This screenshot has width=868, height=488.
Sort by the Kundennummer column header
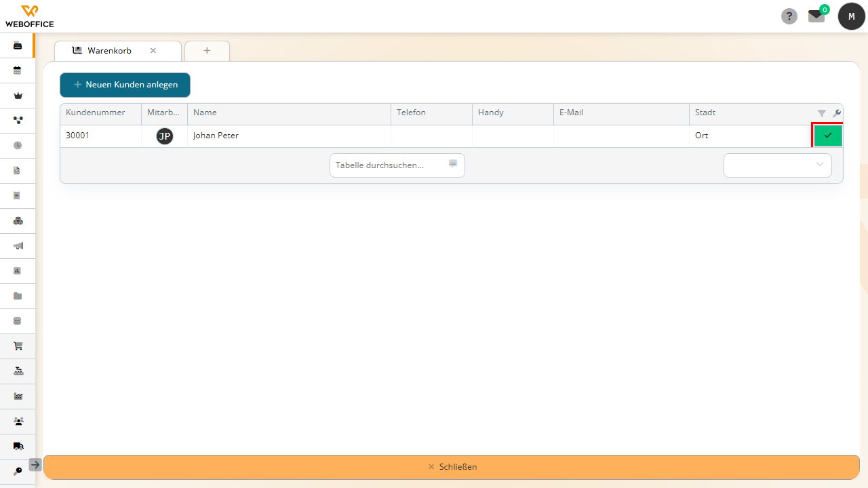pos(100,114)
